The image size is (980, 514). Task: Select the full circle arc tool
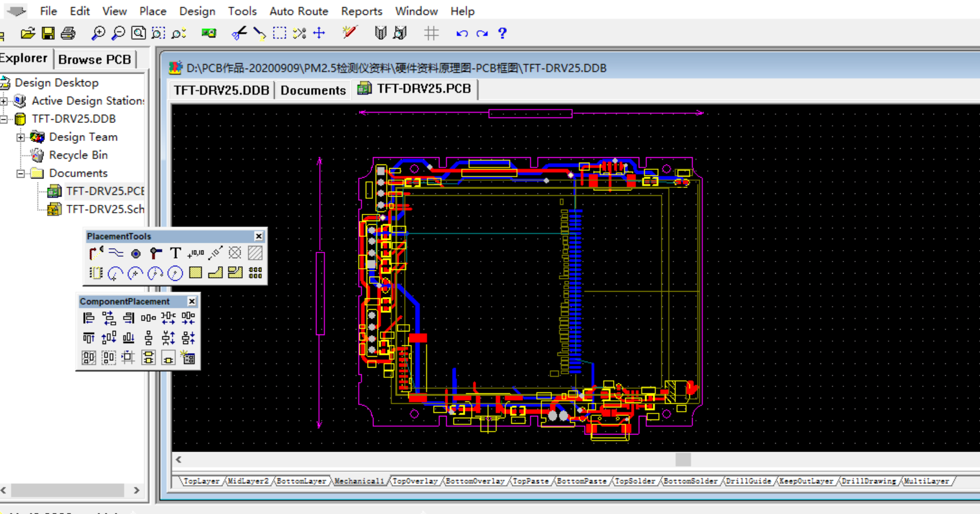[x=175, y=273]
